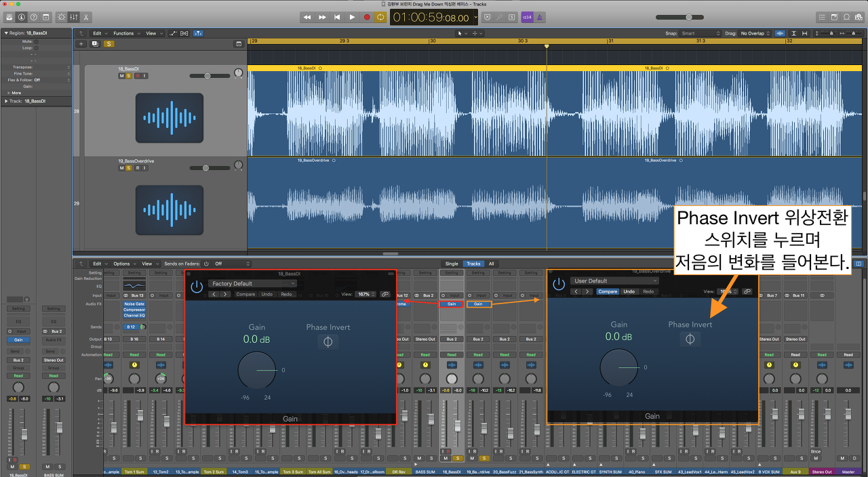This screenshot has width=868, height=477.
Task: Open the Tracks area Functions menu
Action: pos(126,33)
